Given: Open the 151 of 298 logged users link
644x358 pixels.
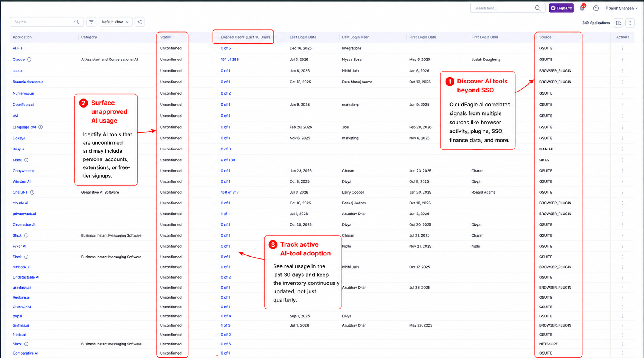Looking at the screenshot, I should 229,60.
